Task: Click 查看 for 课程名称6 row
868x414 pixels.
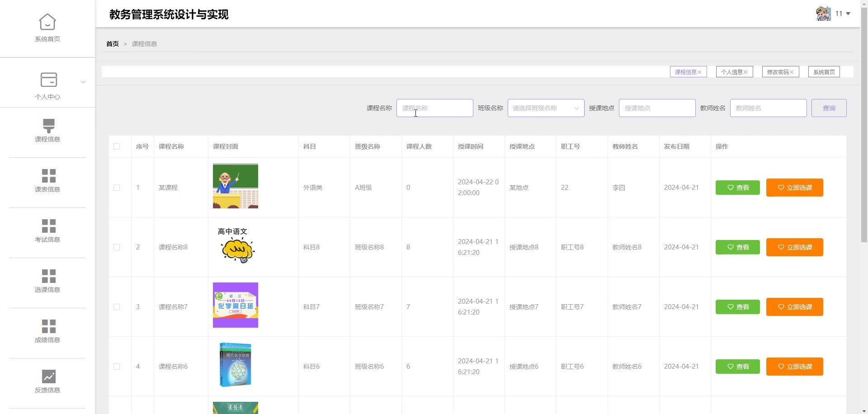Action: tap(737, 367)
